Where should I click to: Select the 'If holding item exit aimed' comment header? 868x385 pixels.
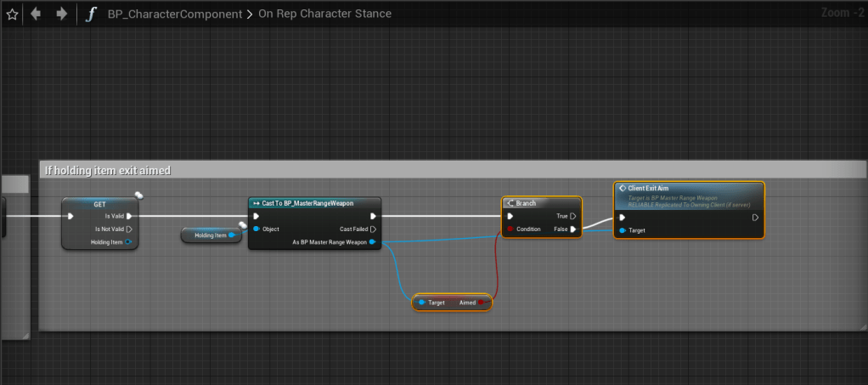pyautogui.click(x=106, y=170)
